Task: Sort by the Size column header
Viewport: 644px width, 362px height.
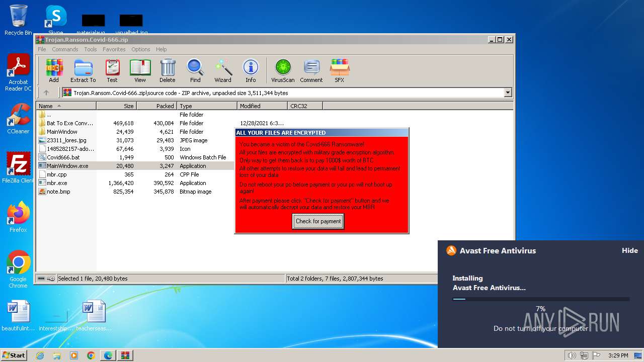Action: (x=117, y=106)
